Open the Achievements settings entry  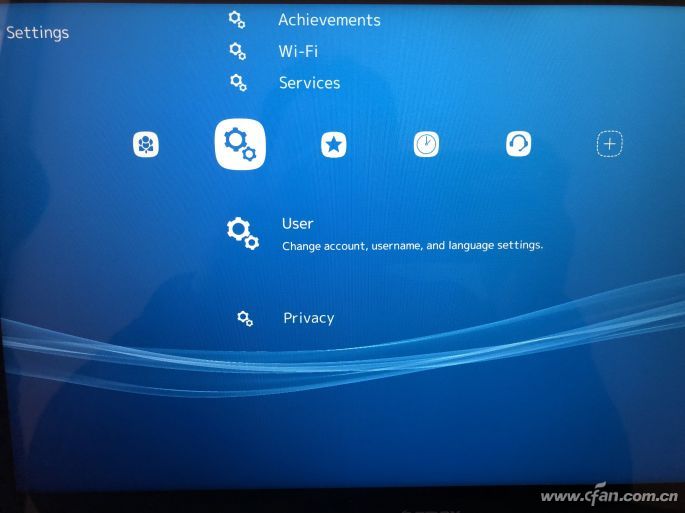coord(329,20)
